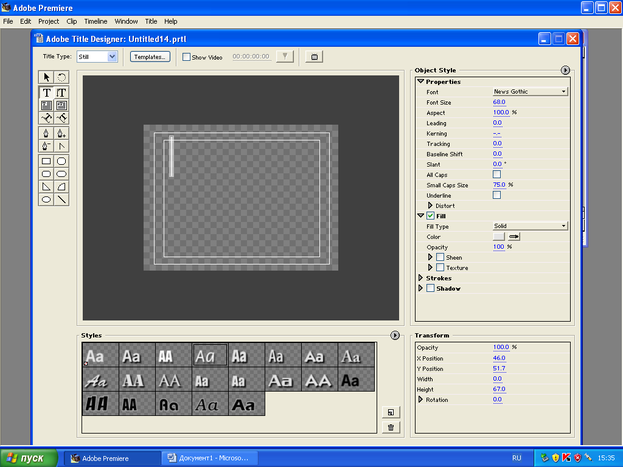Open the Project menu
Screen dimensions: 623x467
tap(49, 21)
